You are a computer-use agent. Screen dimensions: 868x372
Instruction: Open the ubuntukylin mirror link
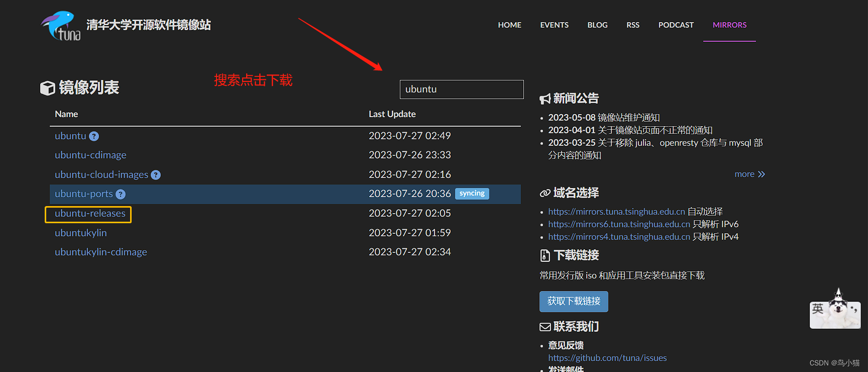pyautogui.click(x=81, y=233)
